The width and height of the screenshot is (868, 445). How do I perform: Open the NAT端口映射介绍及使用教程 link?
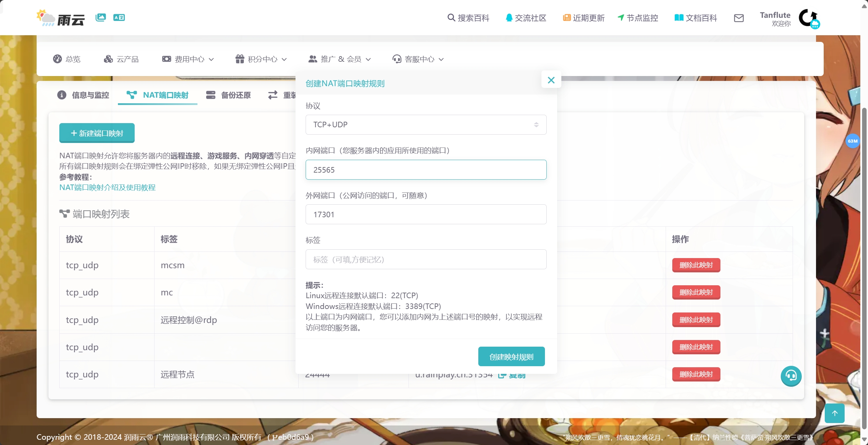[107, 187]
